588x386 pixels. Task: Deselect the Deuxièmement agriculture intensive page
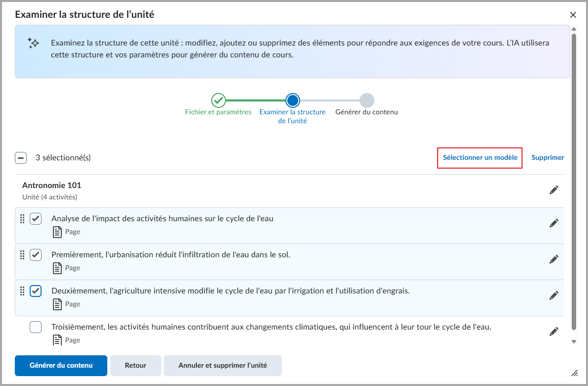point(36,291)
